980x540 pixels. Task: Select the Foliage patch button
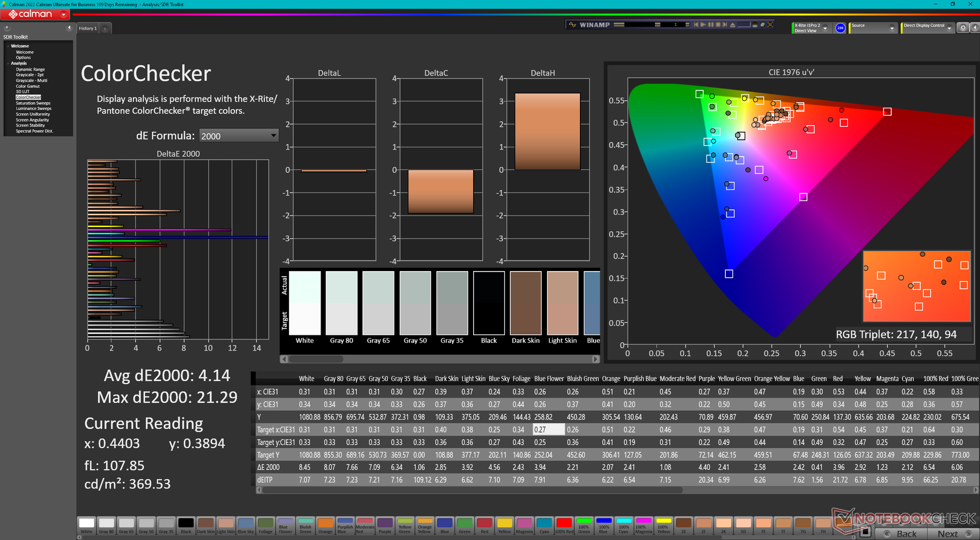pos(265,526)
